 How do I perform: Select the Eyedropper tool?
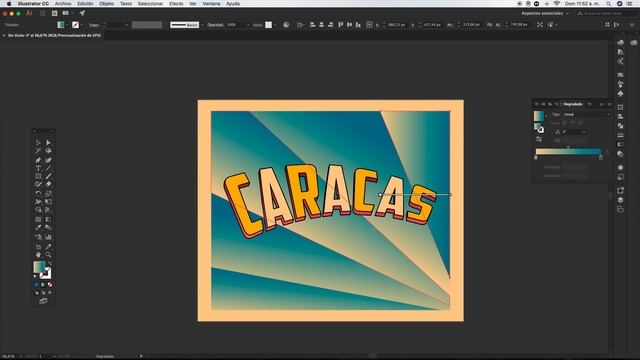(x=38, y=228)
